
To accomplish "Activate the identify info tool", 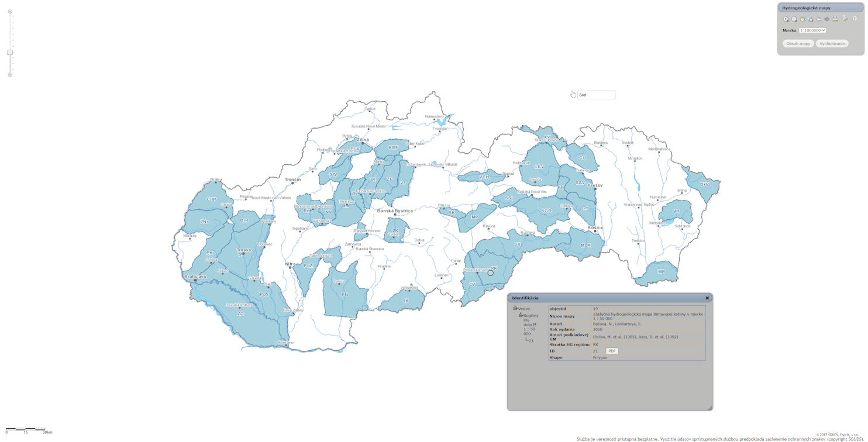I will (855, 19).
